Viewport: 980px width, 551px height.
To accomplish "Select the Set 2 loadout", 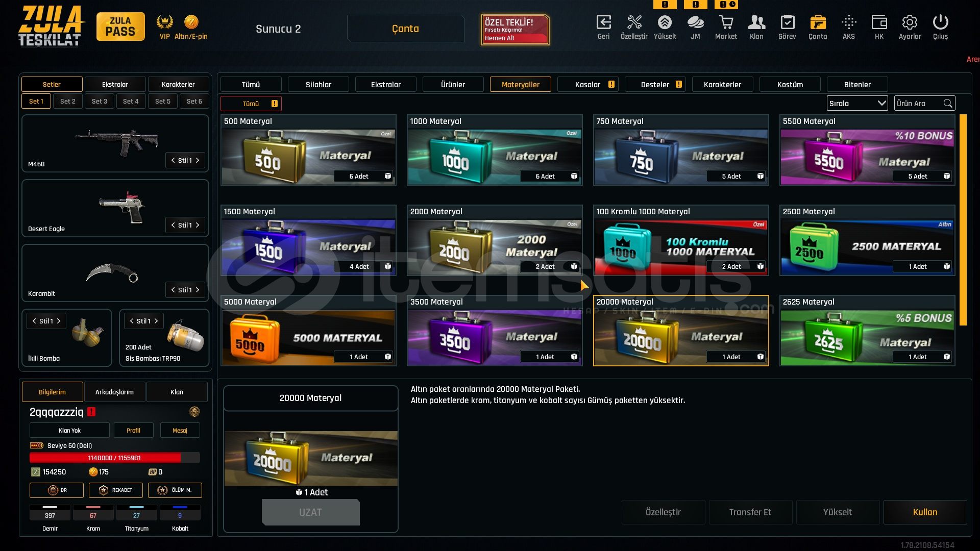I will [68, 101].
